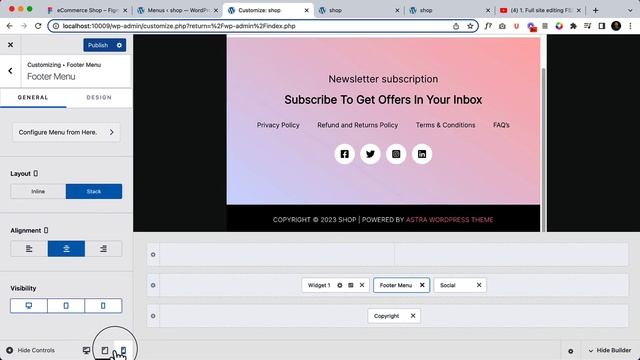Click Twitter social icon
This screenshot has width=640, height=360.
pyautogui.click(x=370, y=154)
